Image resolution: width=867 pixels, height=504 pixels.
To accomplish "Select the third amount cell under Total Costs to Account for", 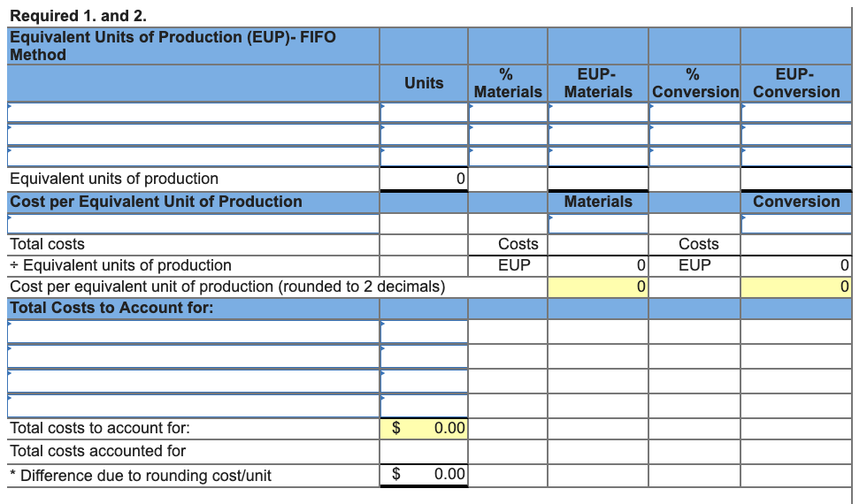I will [x=424, y=381].
